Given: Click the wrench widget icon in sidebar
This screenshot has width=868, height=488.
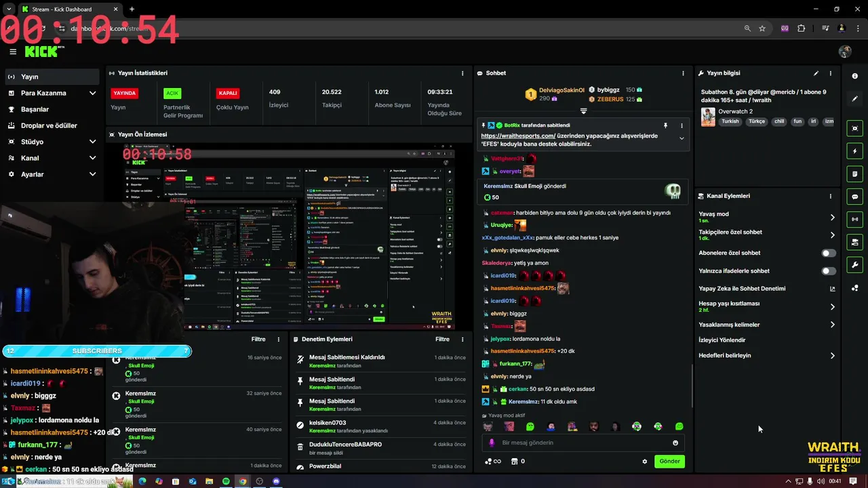Looking at the screenshot, I should tap(855, 265).
